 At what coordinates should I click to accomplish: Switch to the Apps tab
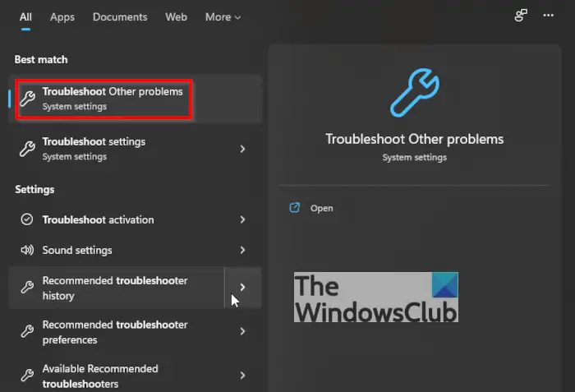point(62,17)
